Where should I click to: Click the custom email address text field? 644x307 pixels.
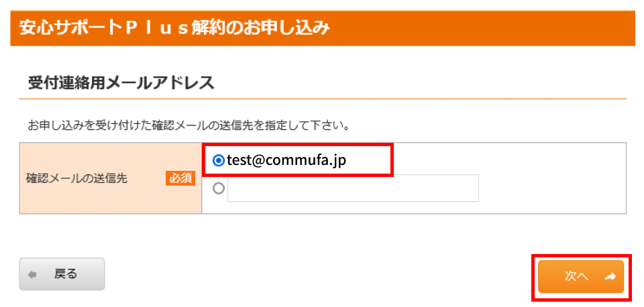click(353, 188)
